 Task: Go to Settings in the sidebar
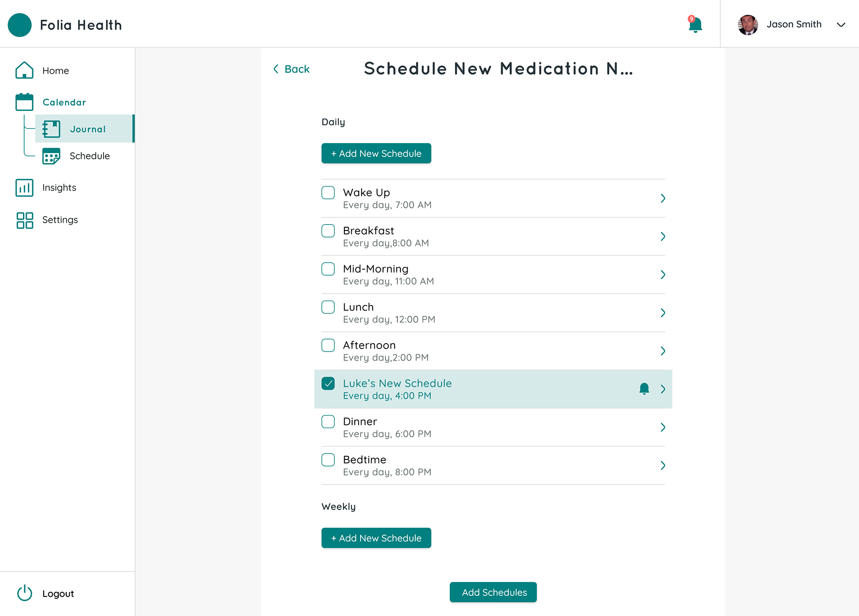click(60, 220)
